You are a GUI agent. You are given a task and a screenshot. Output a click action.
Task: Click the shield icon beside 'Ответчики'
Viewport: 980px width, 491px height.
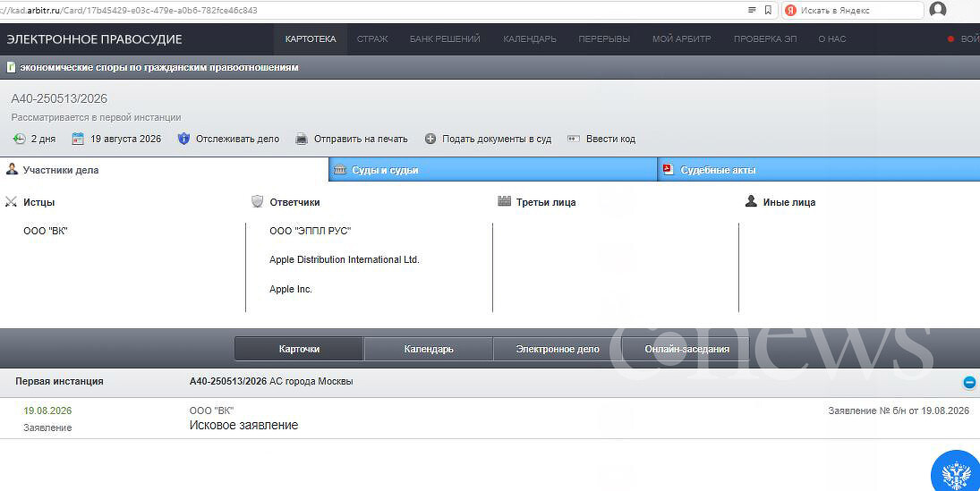257,201
